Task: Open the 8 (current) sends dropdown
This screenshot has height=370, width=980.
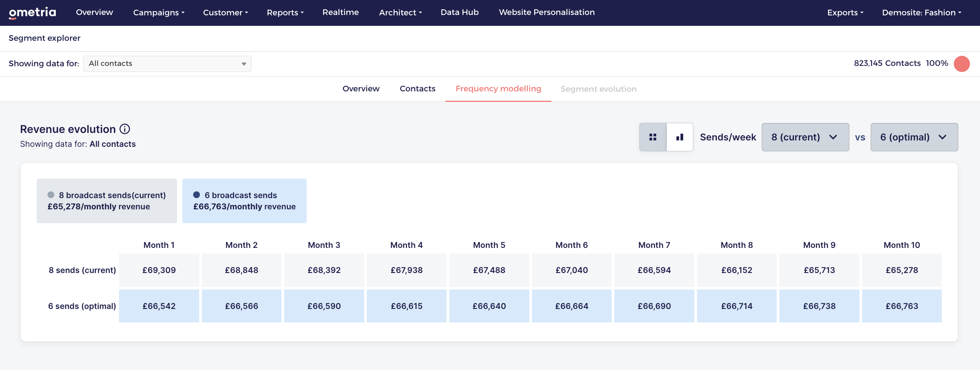Action: [x=806, y=137]
